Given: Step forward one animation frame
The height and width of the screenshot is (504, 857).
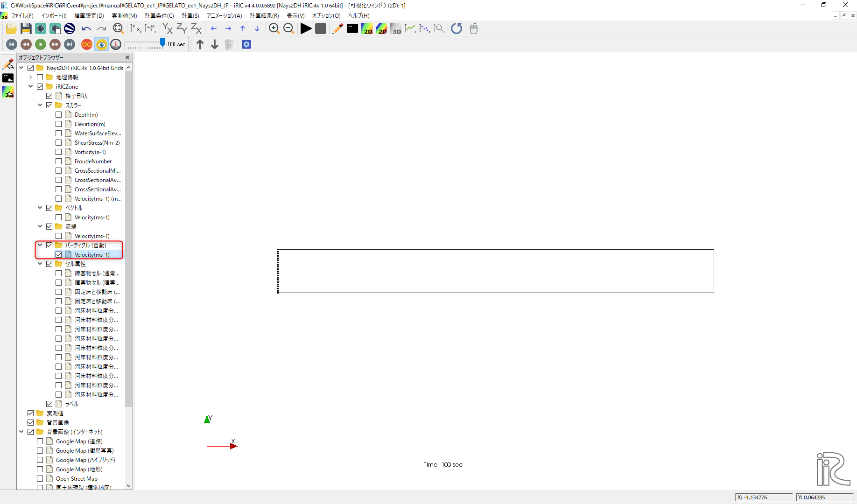Looking at the screenshot, I should pos(55,44).
